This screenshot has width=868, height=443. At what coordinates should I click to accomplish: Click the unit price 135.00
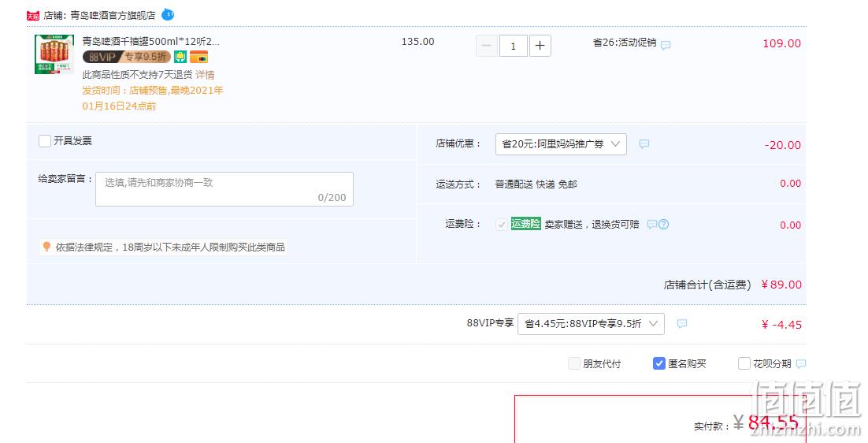click(x=418, y=42)
